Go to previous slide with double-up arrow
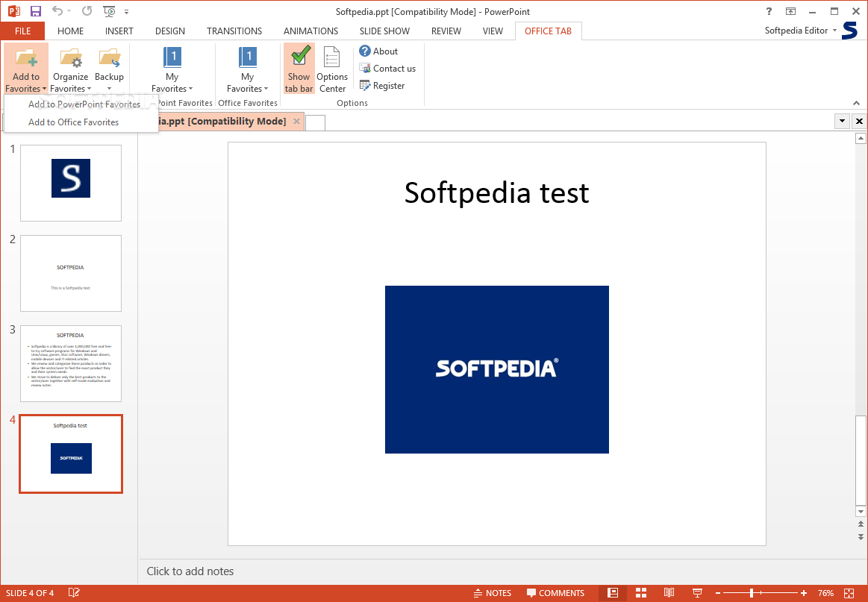Viewport: 868px width, 602px height. click(x=861, y=524)
